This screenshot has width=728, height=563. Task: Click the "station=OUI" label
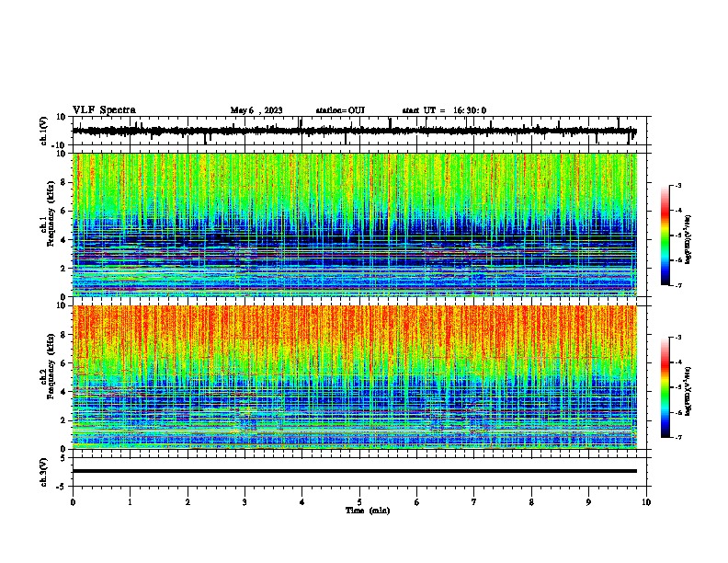point(340,110)
